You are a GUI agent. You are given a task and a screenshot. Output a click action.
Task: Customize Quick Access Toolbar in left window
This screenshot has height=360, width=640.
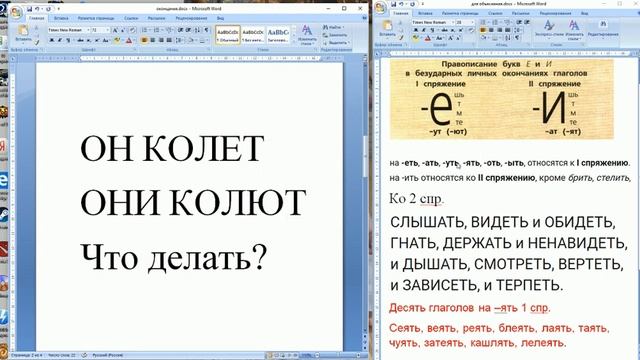pos(58,9)
